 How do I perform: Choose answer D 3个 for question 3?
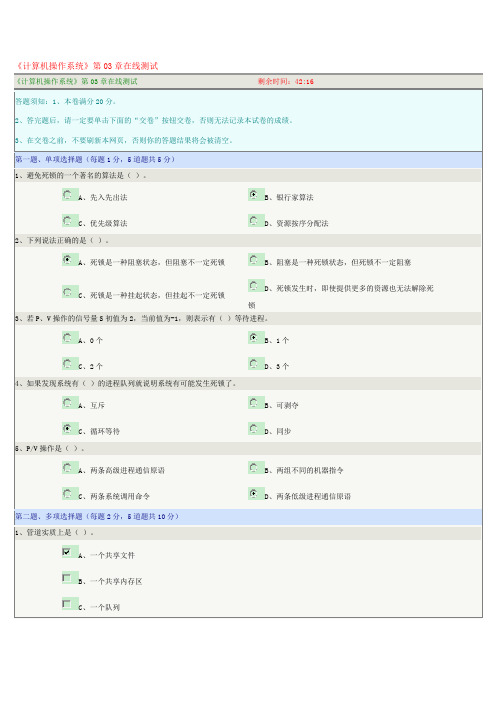click(x=254, y=364)
